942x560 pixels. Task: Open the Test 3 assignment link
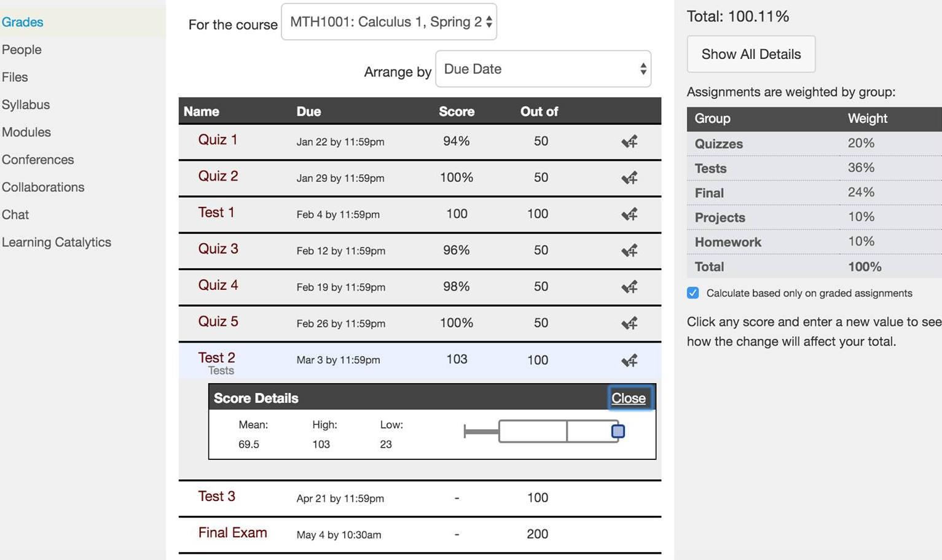tap(216, 496)
